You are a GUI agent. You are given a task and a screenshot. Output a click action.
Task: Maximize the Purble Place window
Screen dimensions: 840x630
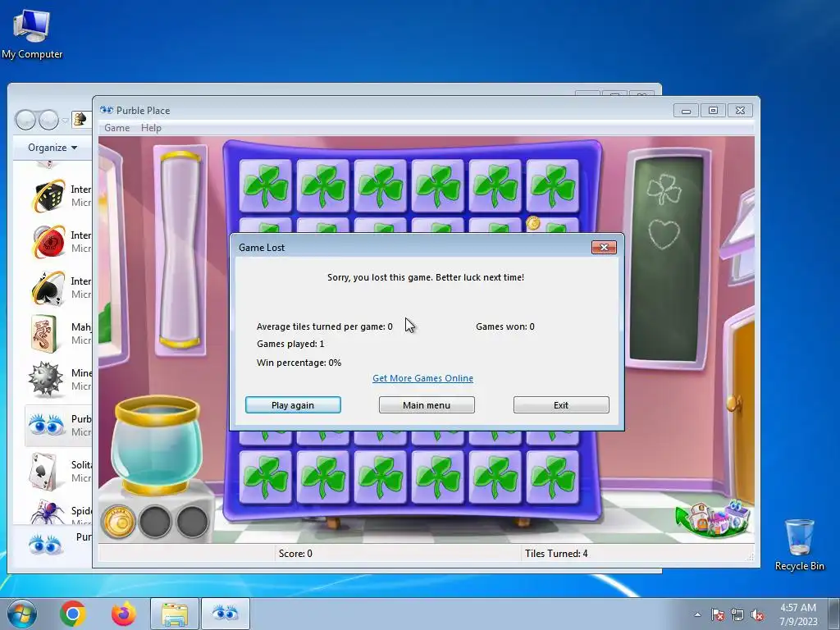click(x=713, y=111)
